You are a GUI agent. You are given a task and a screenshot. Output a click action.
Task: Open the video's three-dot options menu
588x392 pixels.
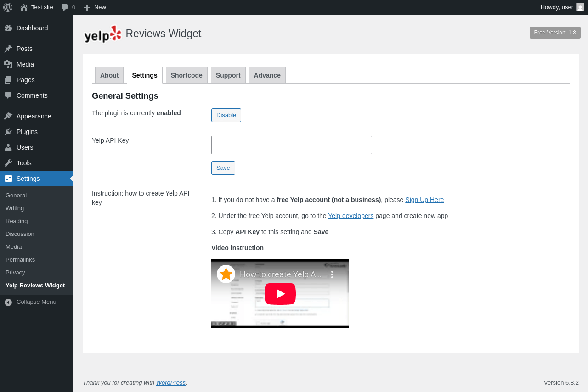click(x=332, y=274)
